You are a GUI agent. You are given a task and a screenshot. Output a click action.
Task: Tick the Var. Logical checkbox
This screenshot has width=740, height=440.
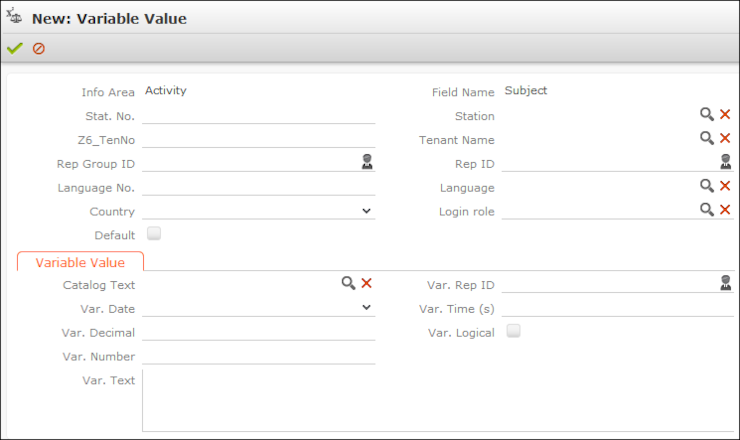click(x=514, y=331)
